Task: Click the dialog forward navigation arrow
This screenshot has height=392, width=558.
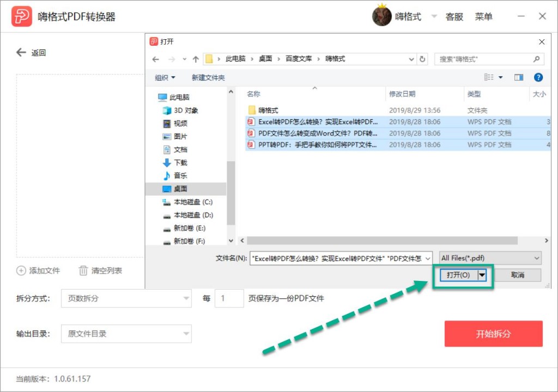Action: (x=172, y=59)
